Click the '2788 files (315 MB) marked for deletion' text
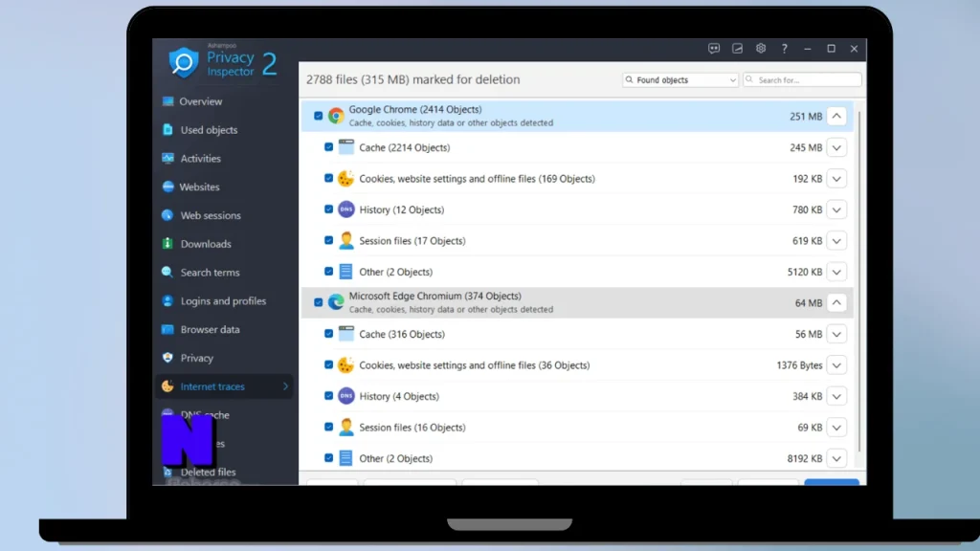Viewport: 980px width, 551px height. tap(413, 79)
